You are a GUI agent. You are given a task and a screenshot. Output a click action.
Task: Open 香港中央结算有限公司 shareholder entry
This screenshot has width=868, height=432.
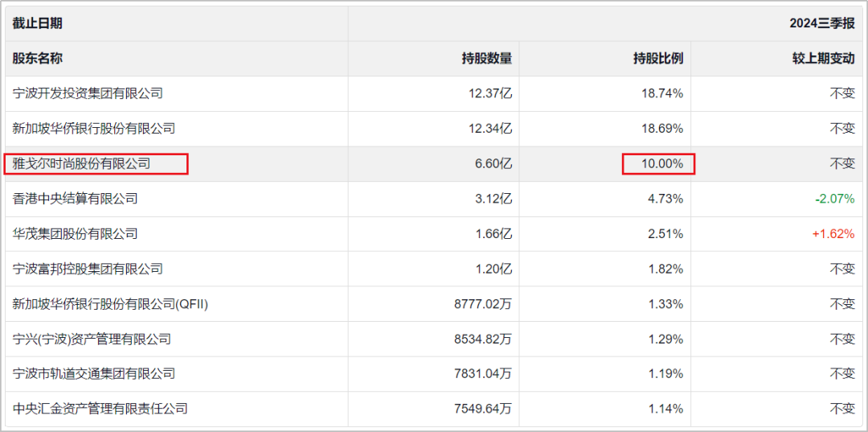tap(75, 199)
